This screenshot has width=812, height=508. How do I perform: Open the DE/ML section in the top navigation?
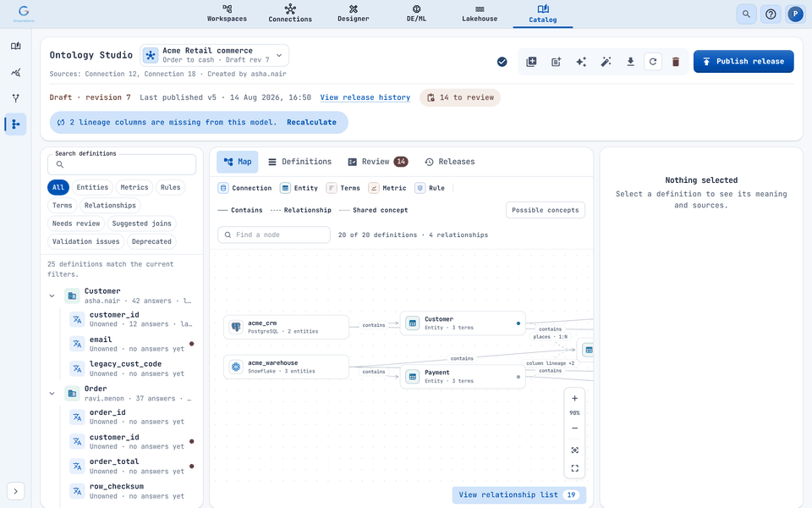pos(416,14)
